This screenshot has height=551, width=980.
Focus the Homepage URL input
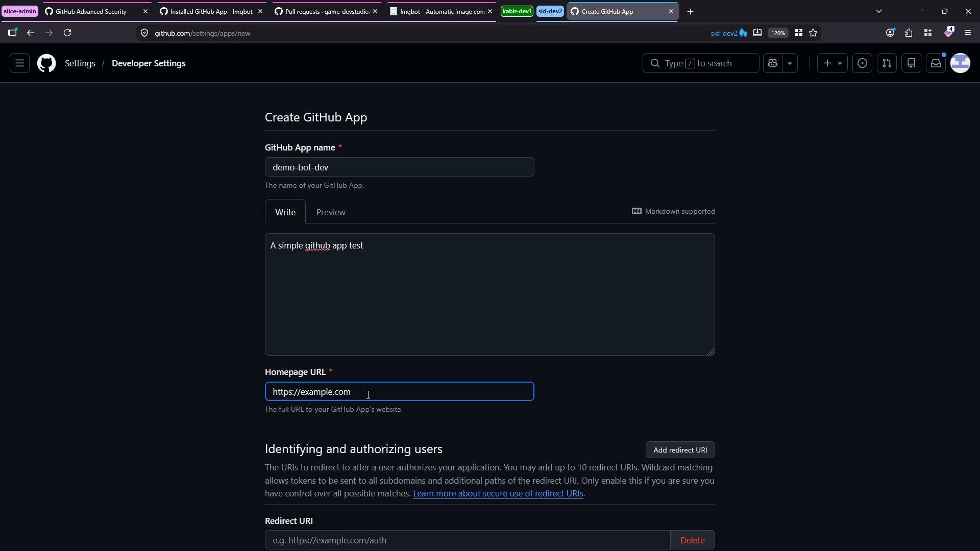[400, 392]
